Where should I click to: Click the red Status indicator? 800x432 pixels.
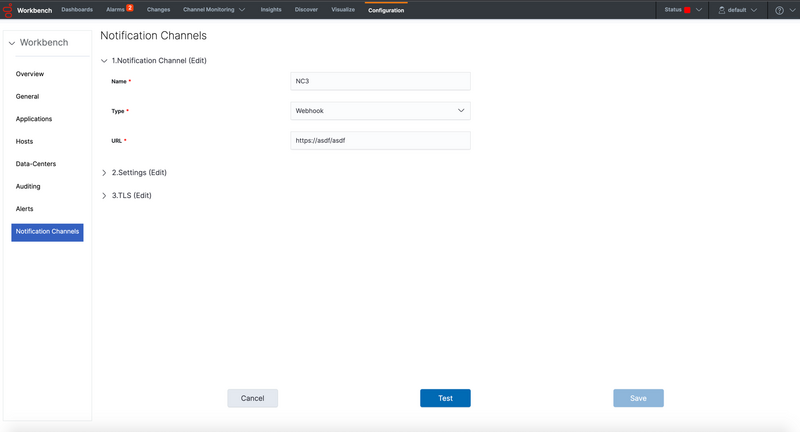pyautogui.click(x=687, y=10)
